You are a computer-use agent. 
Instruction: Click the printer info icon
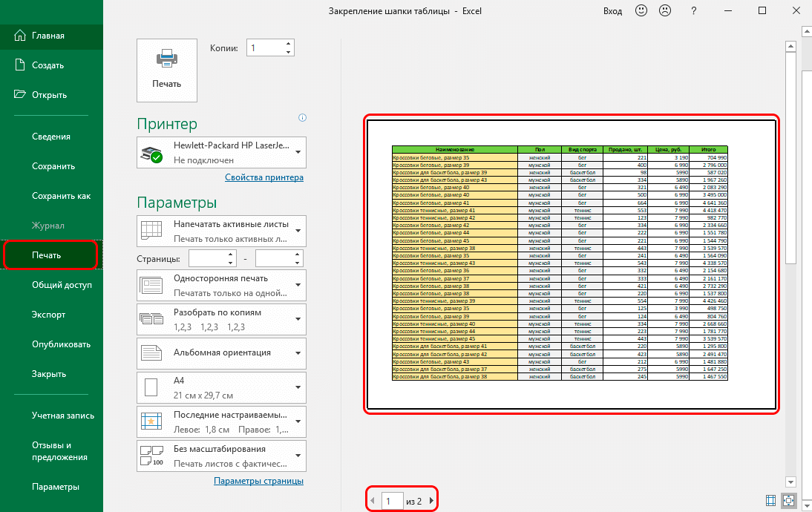(302, 118)
